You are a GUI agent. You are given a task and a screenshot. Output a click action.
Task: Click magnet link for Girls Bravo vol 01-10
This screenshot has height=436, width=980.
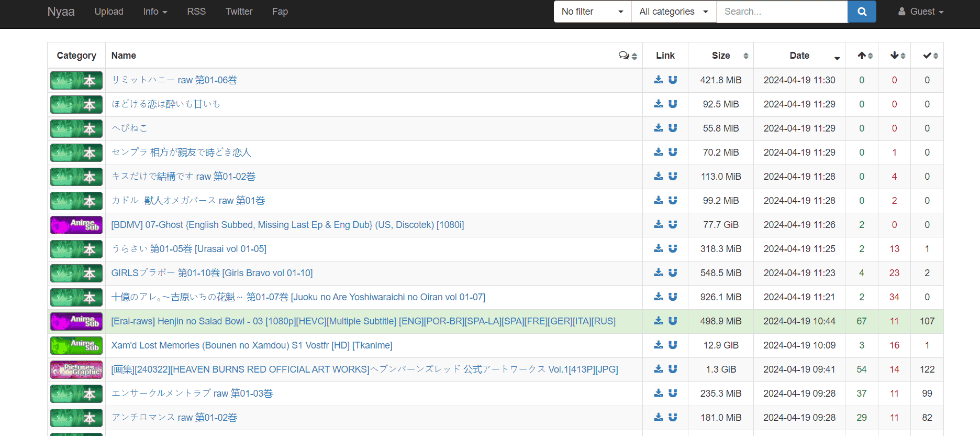coord(673,272)
